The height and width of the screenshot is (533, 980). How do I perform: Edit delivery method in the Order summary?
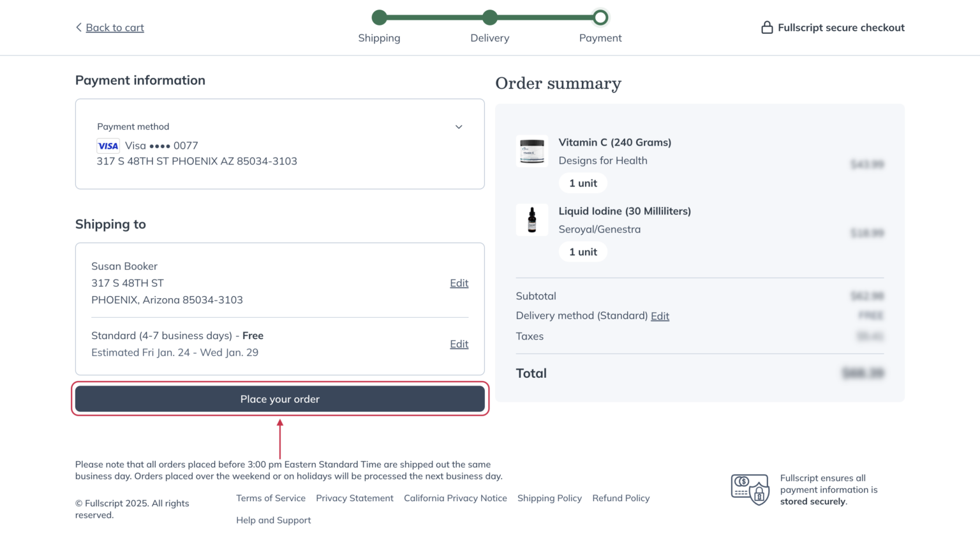click(660, 315)
